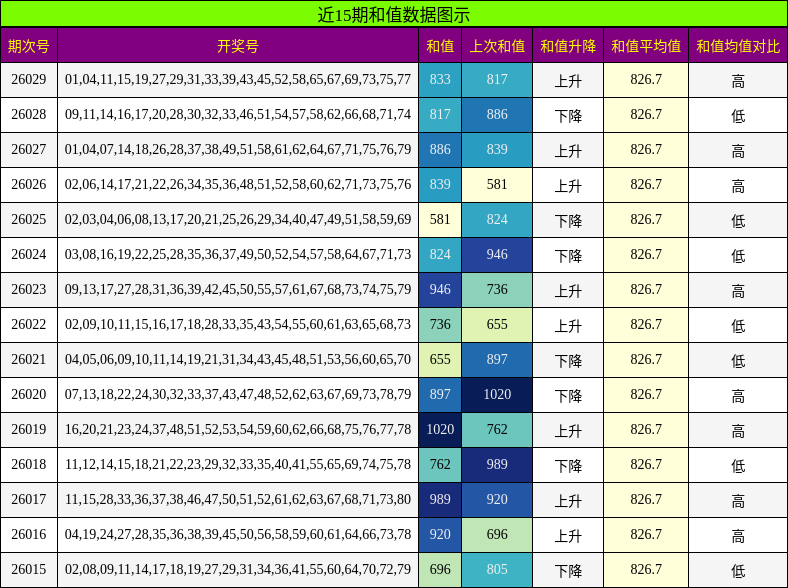Click the dark navy 1020 和值 cell in row 26019
This screenshot has width=788, height=588.
coord(440,430)
